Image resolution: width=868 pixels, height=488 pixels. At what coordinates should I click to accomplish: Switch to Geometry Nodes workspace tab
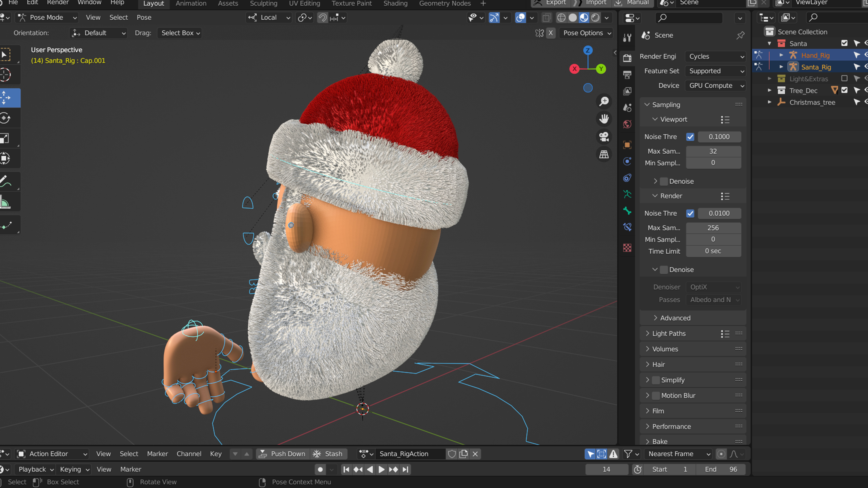click(x=445, y=3)
